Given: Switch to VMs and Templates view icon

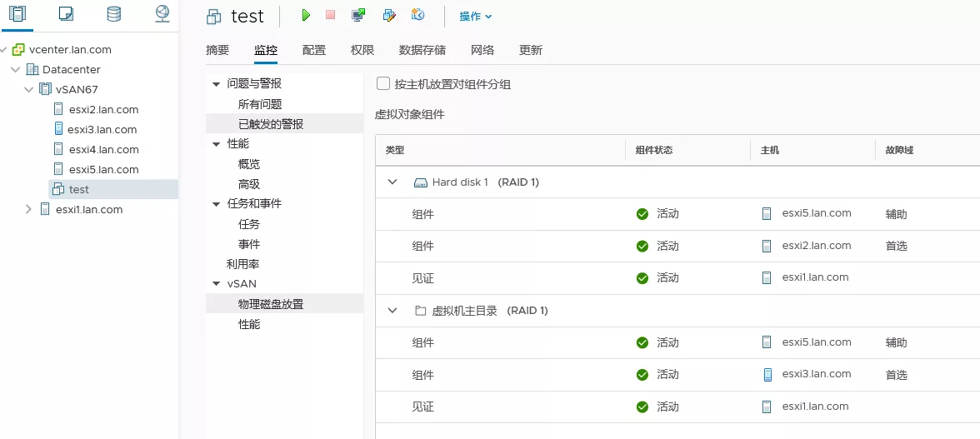Looking at the screenshot, I should tap(66, 13).
